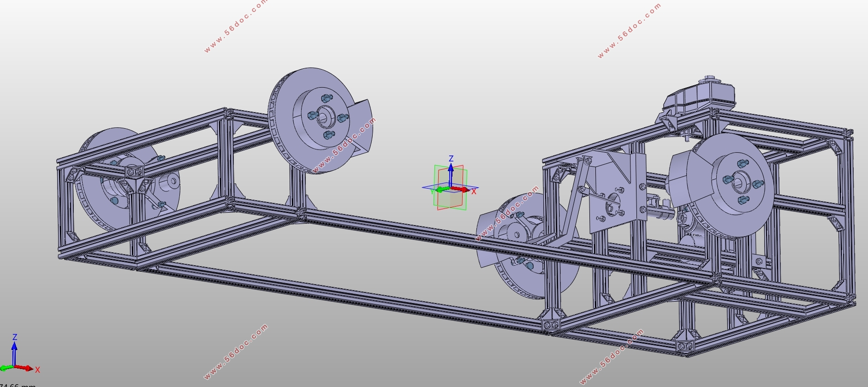
Task: Select the brake fluid reservoir tank
Action: [x=699, y=97]
